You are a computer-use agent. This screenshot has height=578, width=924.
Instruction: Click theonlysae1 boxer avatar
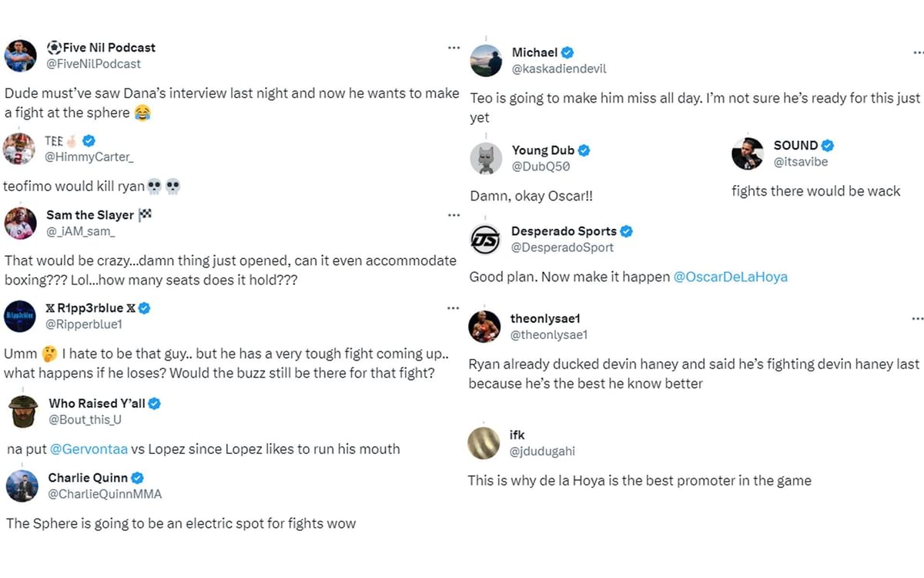pos(484,327)
